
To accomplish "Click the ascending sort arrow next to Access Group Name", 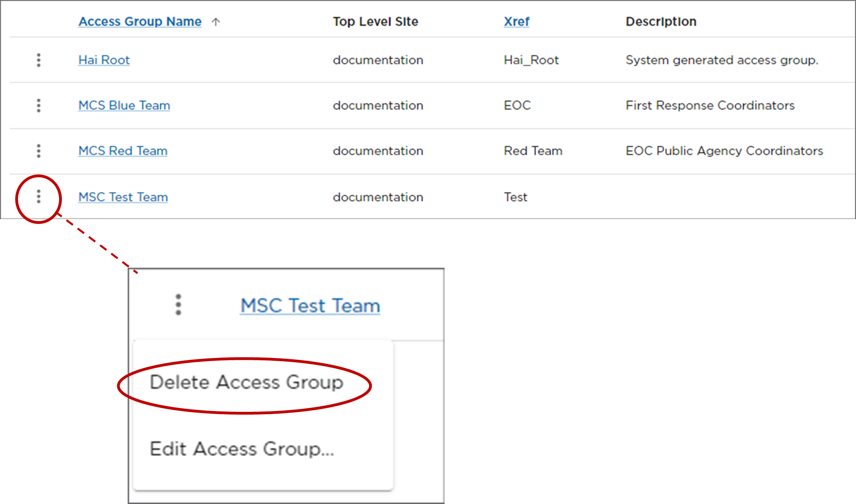I will [x=216, y=22].
